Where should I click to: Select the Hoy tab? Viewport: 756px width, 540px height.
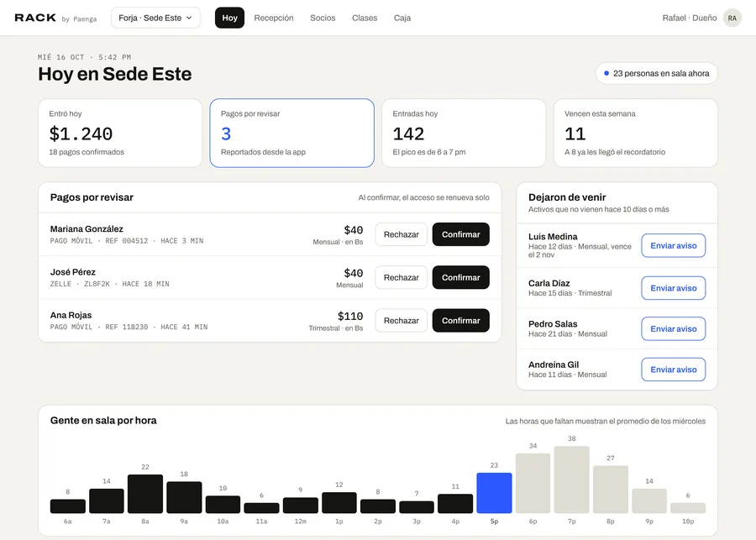[x=229, y=18]
